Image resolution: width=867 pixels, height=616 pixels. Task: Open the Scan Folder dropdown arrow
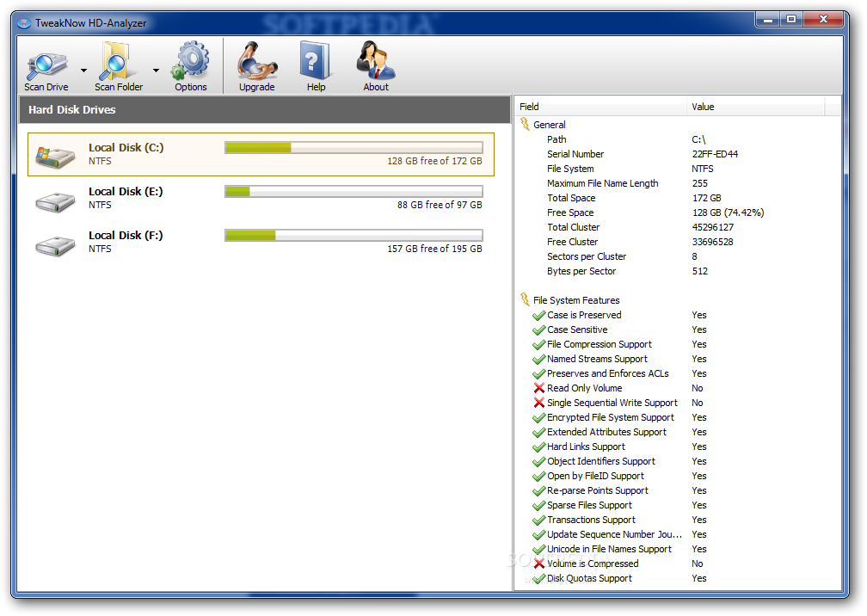pyautogui.click(x=156, y=71)
